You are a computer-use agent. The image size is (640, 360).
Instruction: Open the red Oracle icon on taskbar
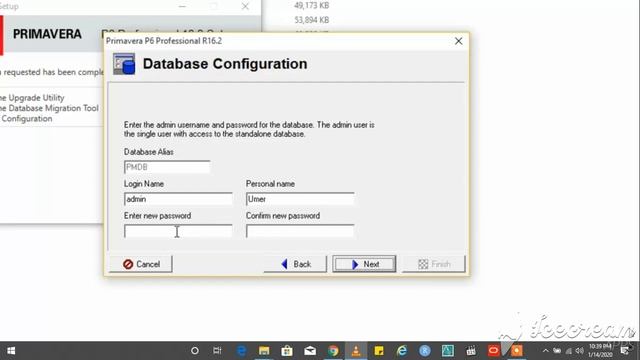click(x=493, y=351)
